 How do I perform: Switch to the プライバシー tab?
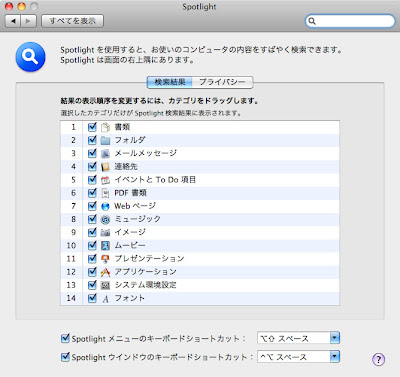pyautogui.click(x=222, y=82)
